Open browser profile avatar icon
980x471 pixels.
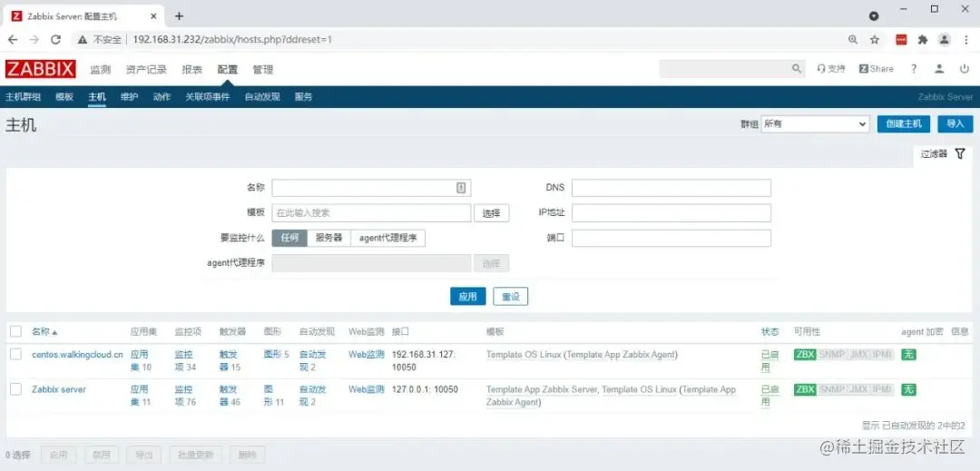pyautogui.click(x=945, y=39)
